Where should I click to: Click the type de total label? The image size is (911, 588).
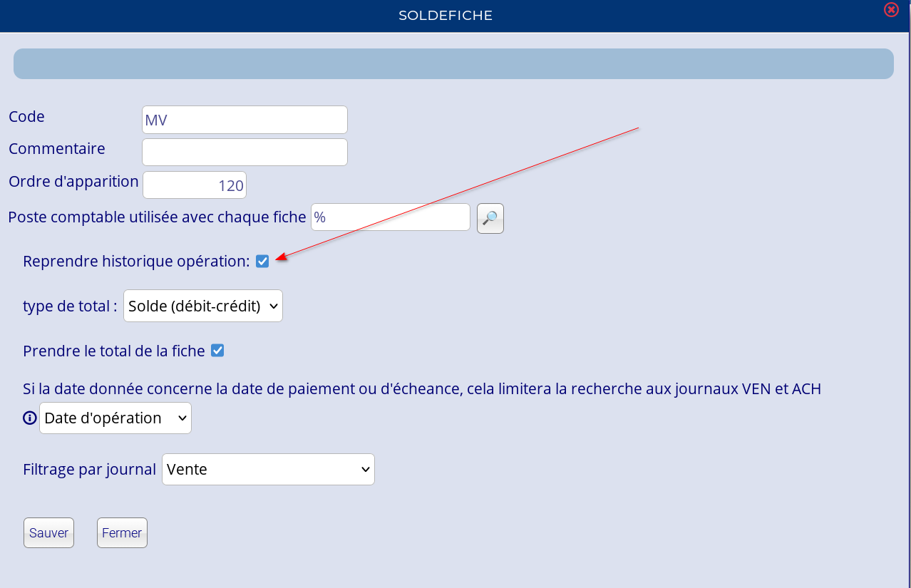pos(70,306)
